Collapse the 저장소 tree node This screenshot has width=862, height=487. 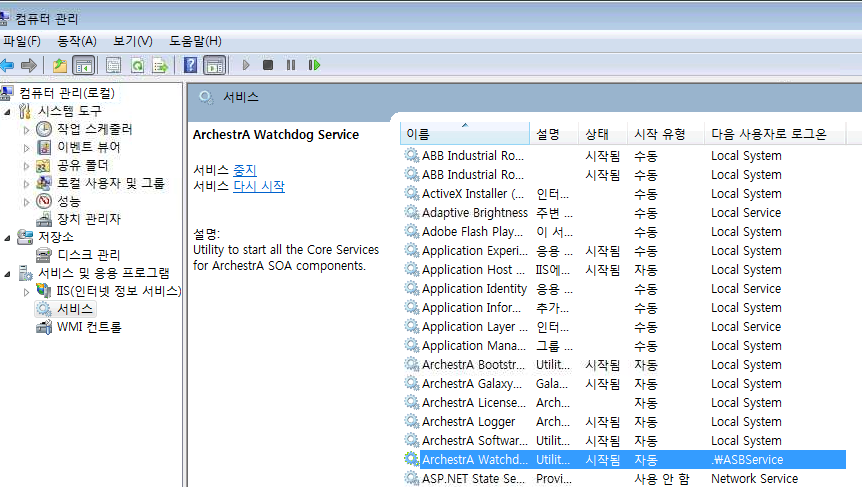tap(7, 237)
